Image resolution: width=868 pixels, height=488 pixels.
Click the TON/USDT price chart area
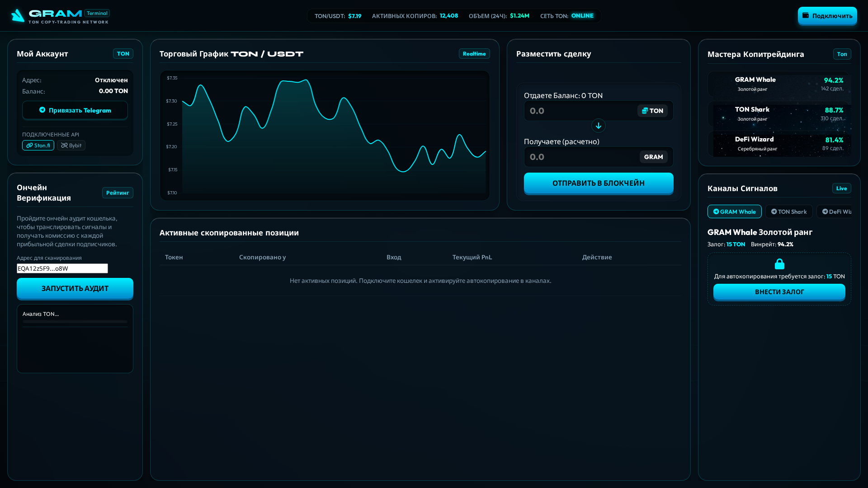point(325,136)
